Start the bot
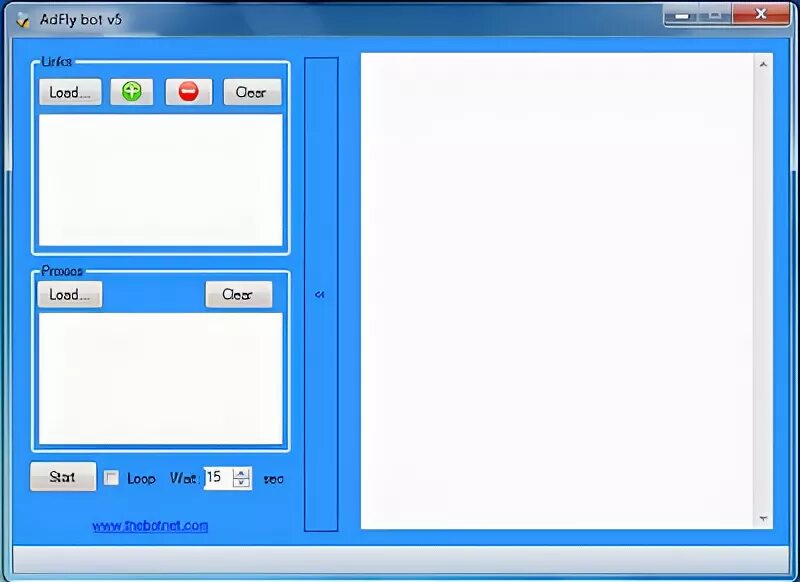This screenshot has width=800, height=582. pyautogui.click(x=63, y=476)
